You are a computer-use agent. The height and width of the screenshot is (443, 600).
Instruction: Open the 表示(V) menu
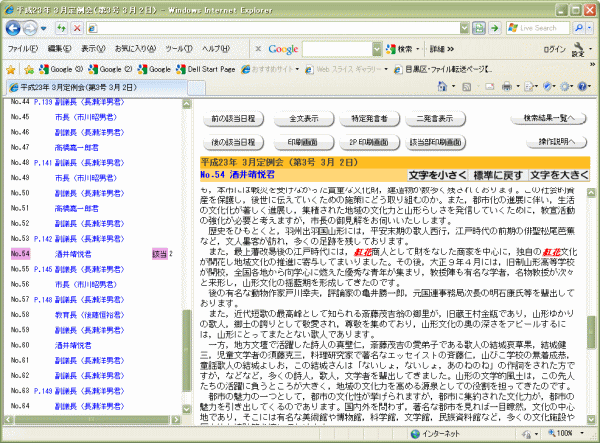tap(93, 49)
